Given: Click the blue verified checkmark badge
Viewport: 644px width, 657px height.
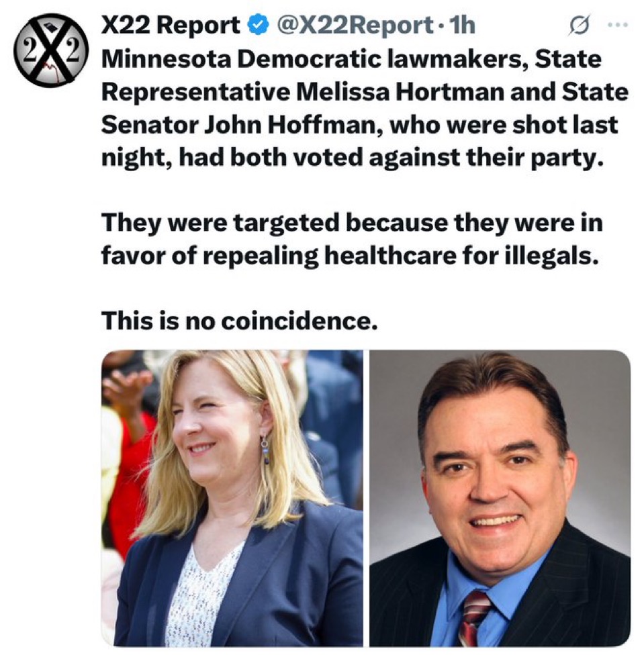Looking at the screenshot, I should click(x=259, y=26).
